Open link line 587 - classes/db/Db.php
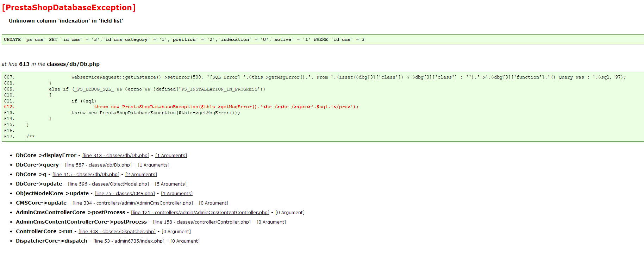 pyautogui.click(x=98, y=165)
